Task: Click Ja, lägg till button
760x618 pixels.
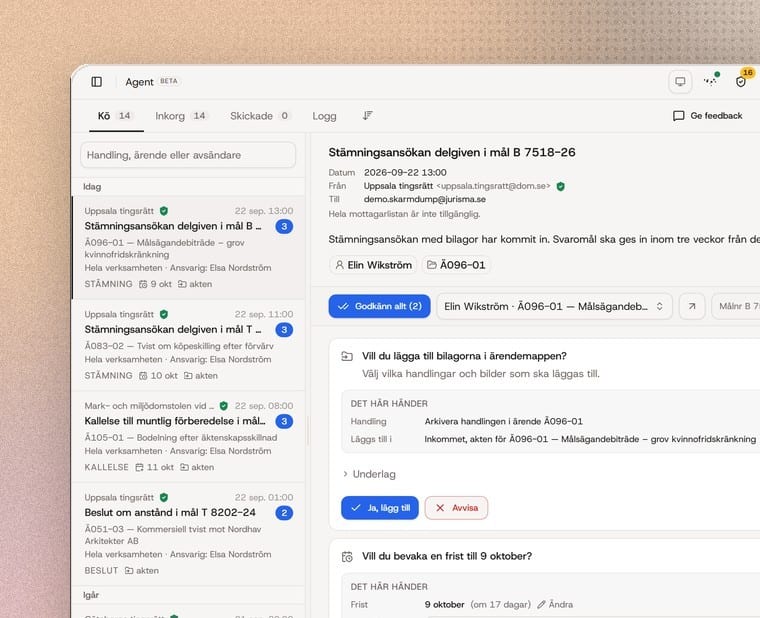Action: [x=380, y=508]
